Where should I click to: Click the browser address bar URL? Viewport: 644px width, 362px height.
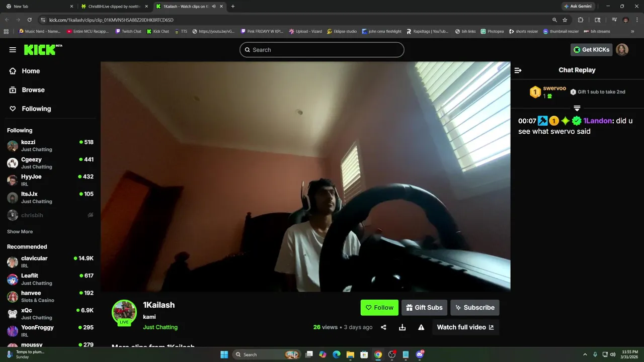click(x=111, y=20)
